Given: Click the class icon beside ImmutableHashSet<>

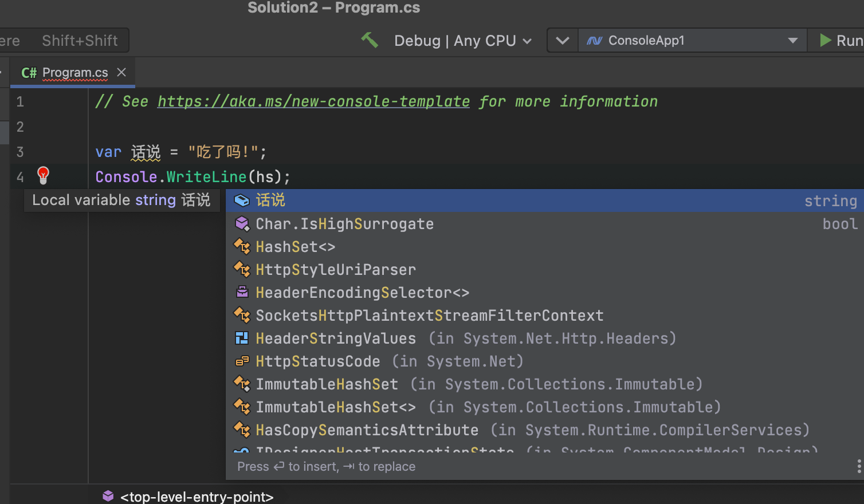Looking at the screenshot, I should click(242, 407).
